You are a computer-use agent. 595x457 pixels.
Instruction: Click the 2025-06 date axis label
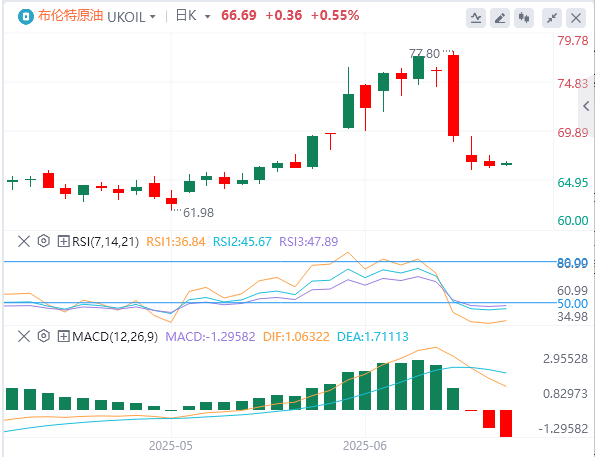point(365,446)
